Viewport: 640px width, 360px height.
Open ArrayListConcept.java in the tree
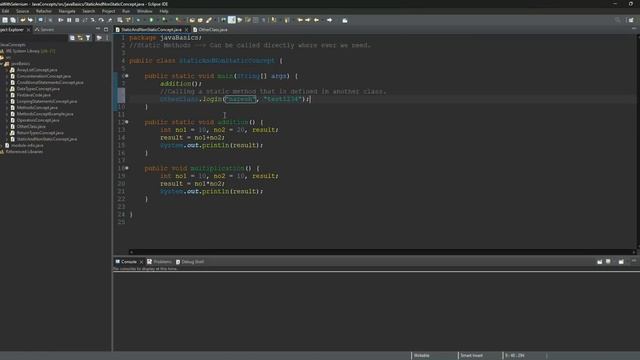tap(37, 70)
